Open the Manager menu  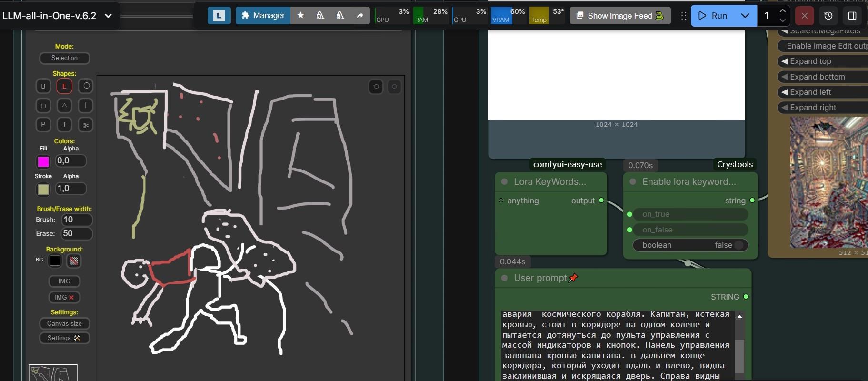[263, 16]
